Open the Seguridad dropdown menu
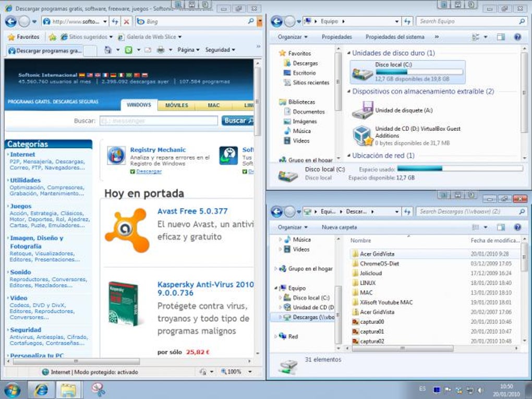This screenshot has width=532, height=399. tap(220, 50)
